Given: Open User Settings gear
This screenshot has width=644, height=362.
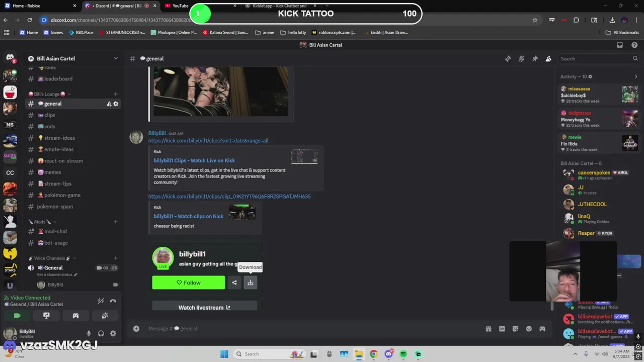Looking at the screenshot, I should (113, 333).
